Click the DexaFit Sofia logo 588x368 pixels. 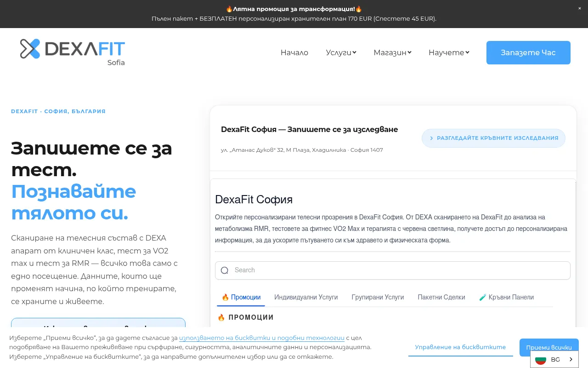click(73, 52)
